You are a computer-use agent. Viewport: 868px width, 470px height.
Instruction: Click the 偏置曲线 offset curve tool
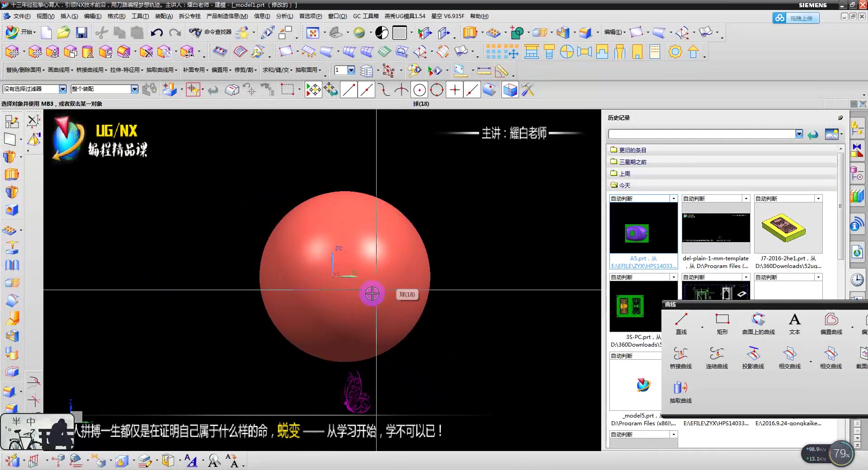(x=831, y=324)
